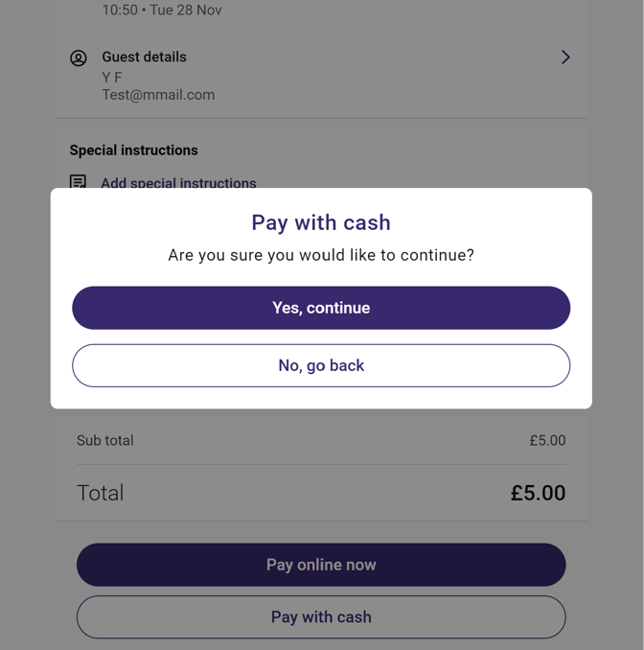Viewport: 644px width, 650px height.
Task: Select the bottom Pay with cash button
Action: point(321,616)
